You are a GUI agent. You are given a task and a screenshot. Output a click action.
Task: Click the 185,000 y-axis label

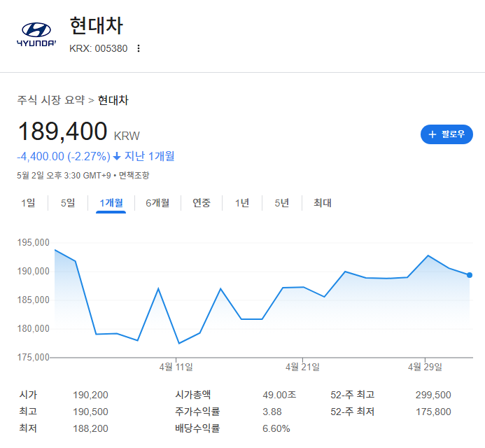tap(34, 300)
